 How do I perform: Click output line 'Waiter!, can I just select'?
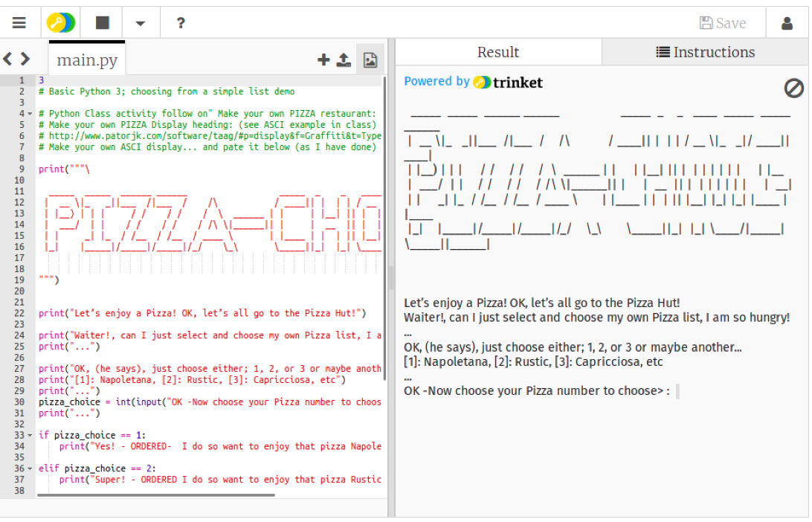pyautogui.click(x=596, y=318)
